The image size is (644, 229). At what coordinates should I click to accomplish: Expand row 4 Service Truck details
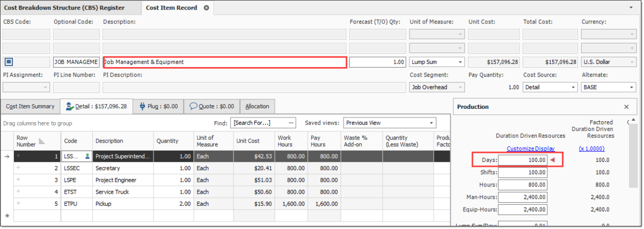pyautogui.click(x=18, y=192)
